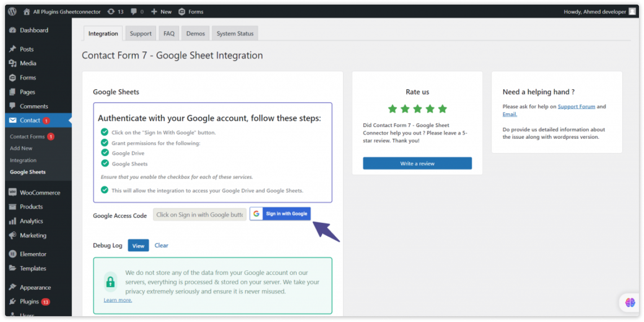Select Add New under Contact
The width and height of the screenshot is (644, 322).
click(21, 148)
